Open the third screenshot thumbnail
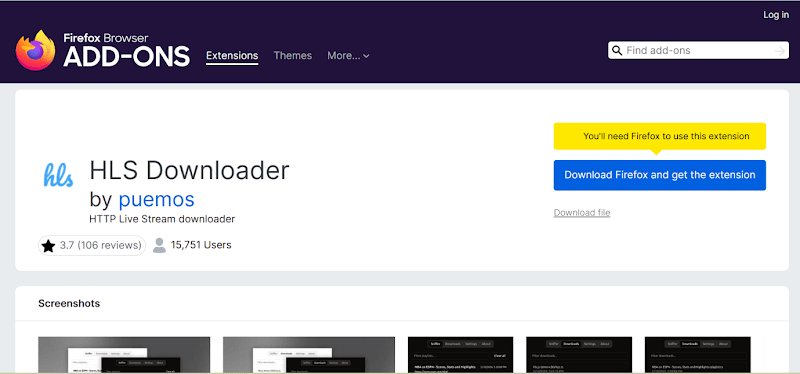 click(461, 355)
